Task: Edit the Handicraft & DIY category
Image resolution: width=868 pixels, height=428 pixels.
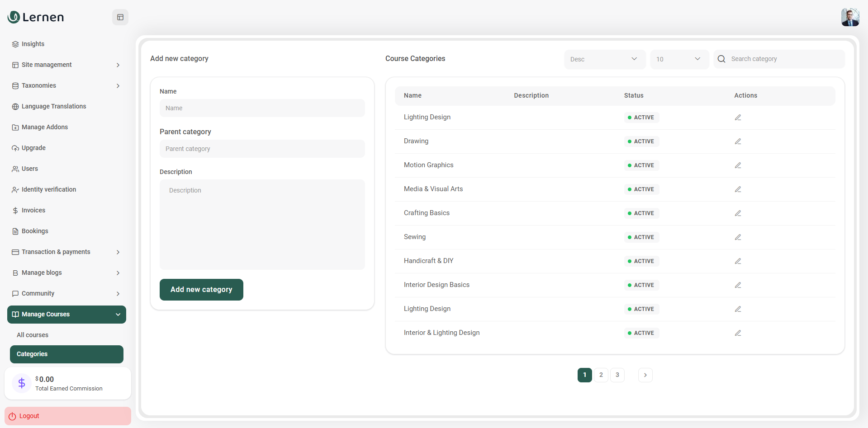Action: click(738, 261)
